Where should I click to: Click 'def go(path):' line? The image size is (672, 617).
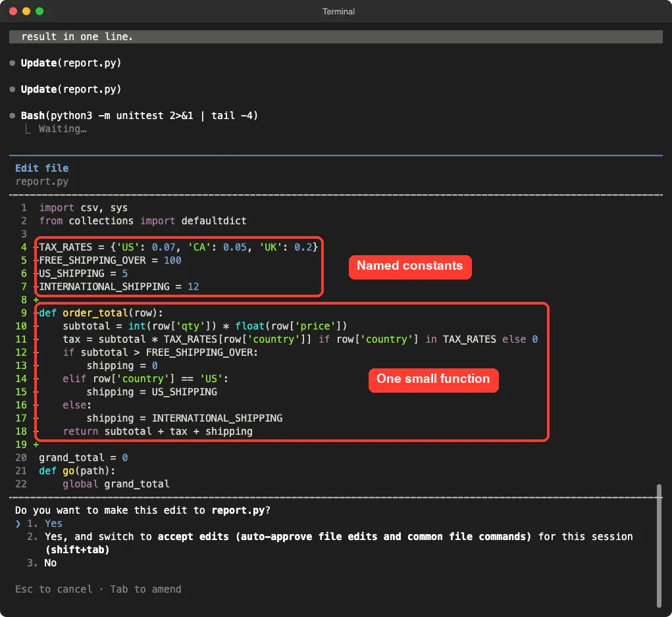[77, 470]
